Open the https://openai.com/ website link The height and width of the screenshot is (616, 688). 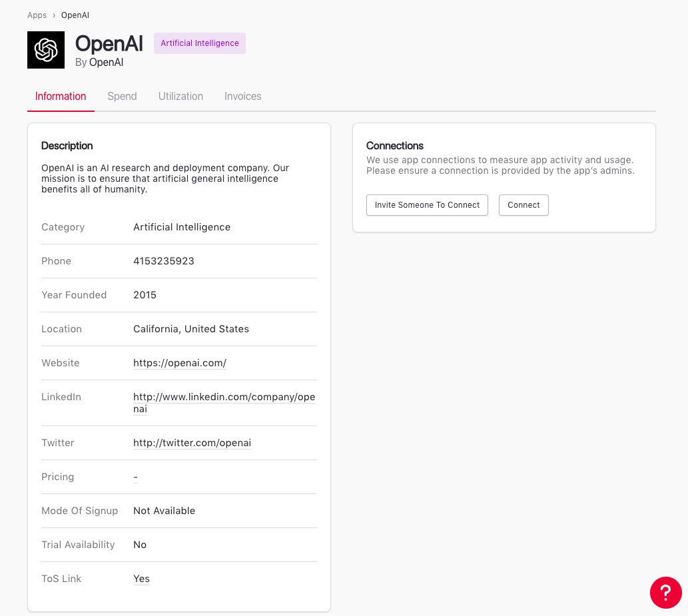click(180, 363)
